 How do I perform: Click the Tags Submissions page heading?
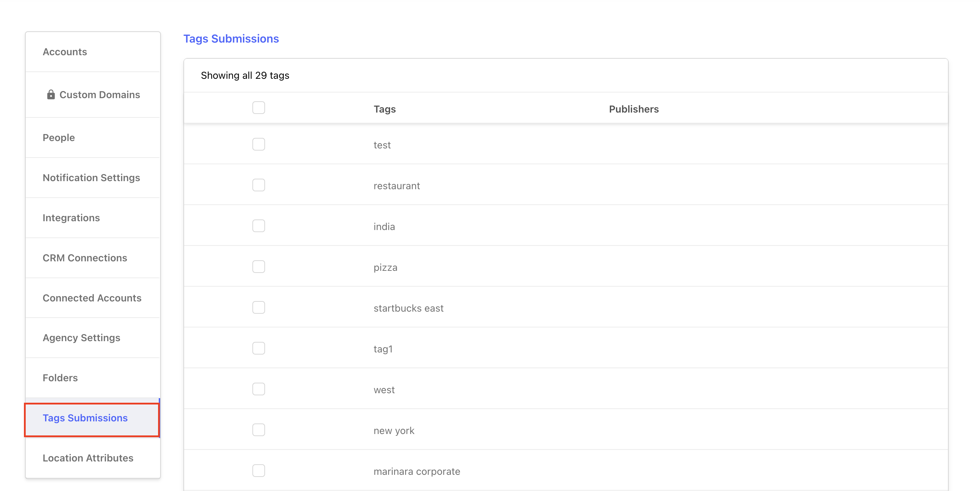[231, 39]
